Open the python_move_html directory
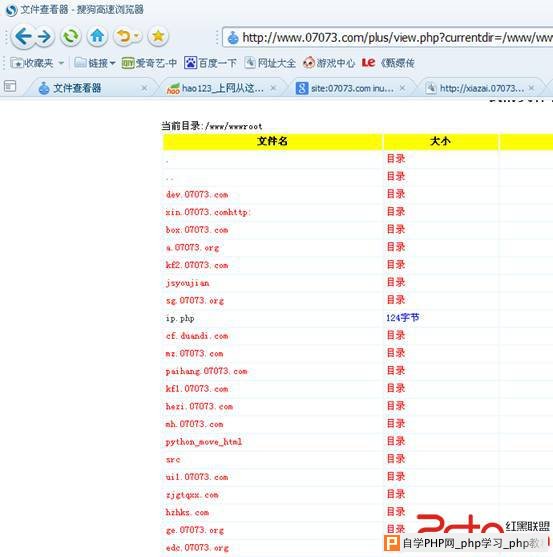Screen dimensions: 553x557 coord(204,442)
